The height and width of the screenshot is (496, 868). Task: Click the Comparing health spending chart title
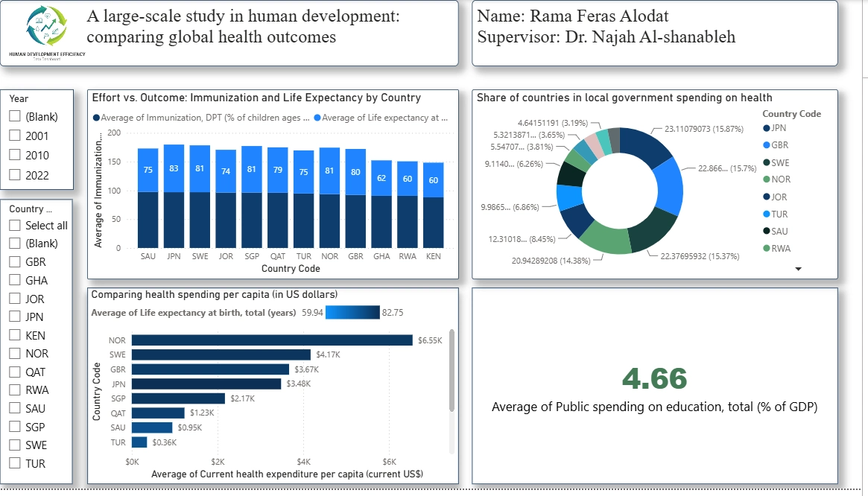[x=215, y=294]
